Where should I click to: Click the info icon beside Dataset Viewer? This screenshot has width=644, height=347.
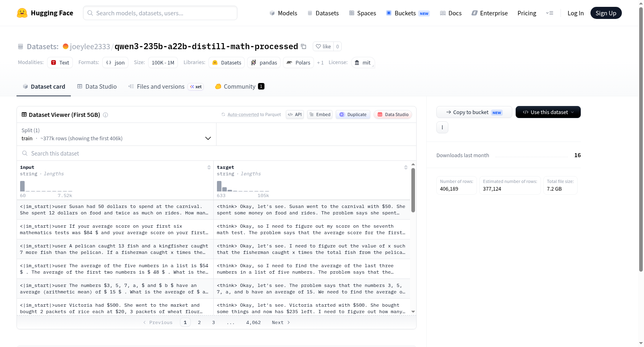pos(105,115)
